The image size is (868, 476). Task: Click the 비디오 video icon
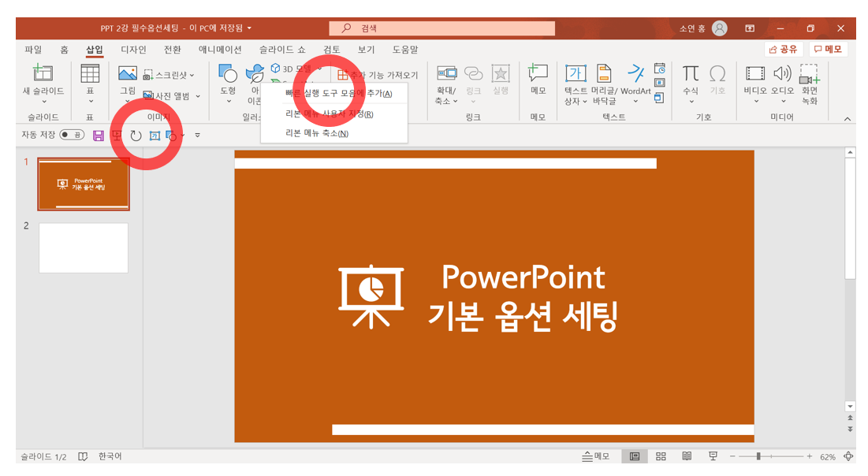tap(755, 73)
